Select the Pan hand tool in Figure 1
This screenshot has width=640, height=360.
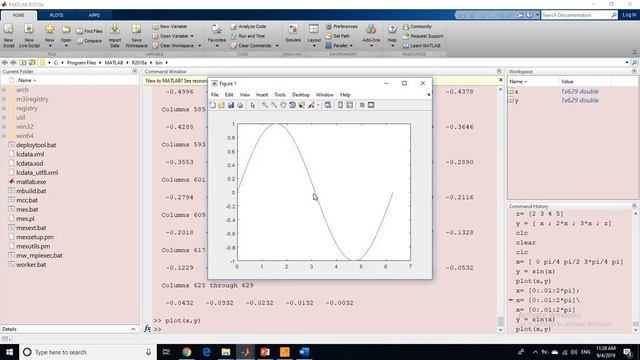coord(283,105)
